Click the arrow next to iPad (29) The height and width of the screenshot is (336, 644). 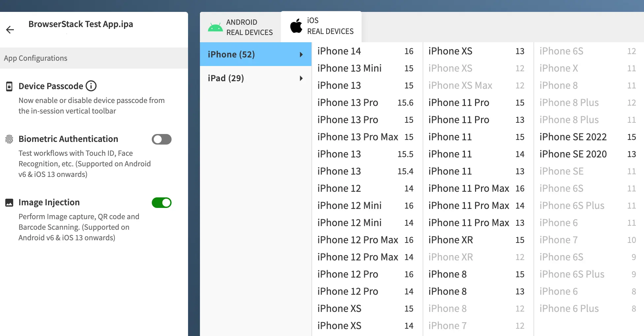click(x=301, y=78)
